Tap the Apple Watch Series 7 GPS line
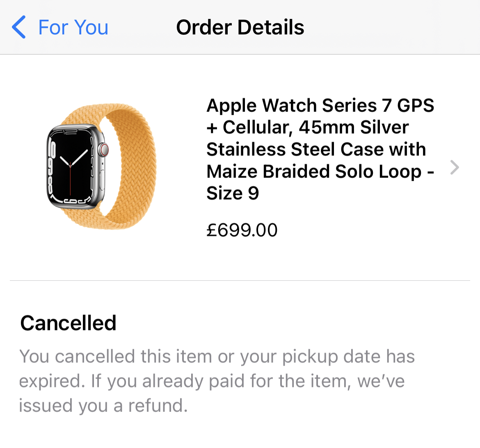Viewport: 480px width, 448px height. (x=320, y=105)
